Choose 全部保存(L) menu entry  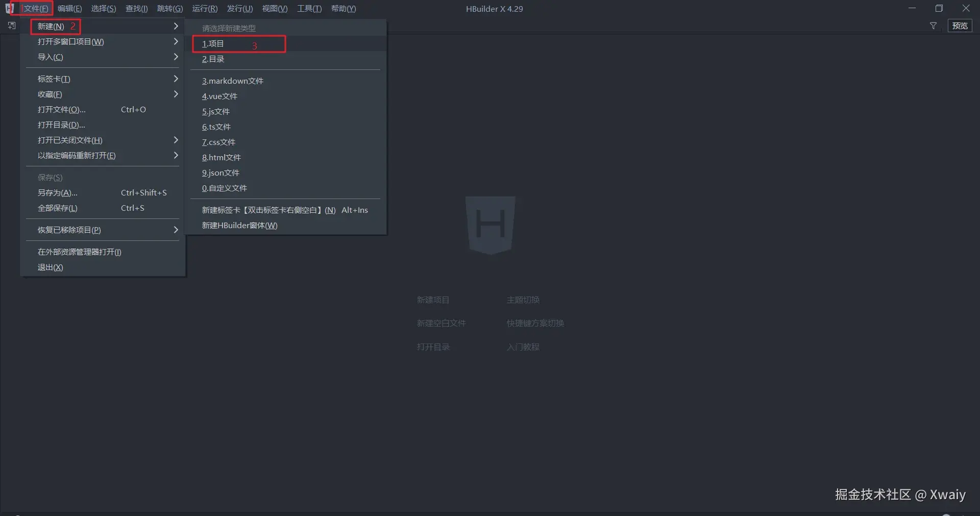[x=103, y=208]
